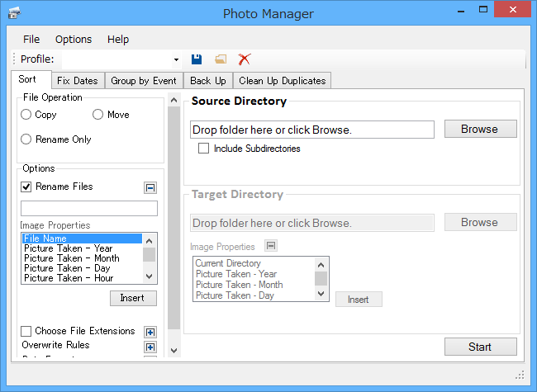
Task: Switch to the Fix Dates tab
Action: tap(77, 81)
